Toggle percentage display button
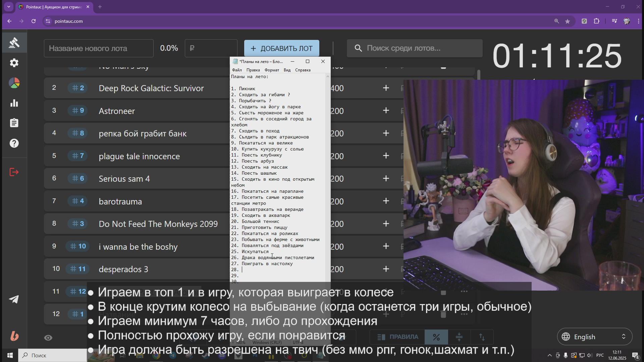The height and width of the screenshot is (362, 644). point(436,337)
